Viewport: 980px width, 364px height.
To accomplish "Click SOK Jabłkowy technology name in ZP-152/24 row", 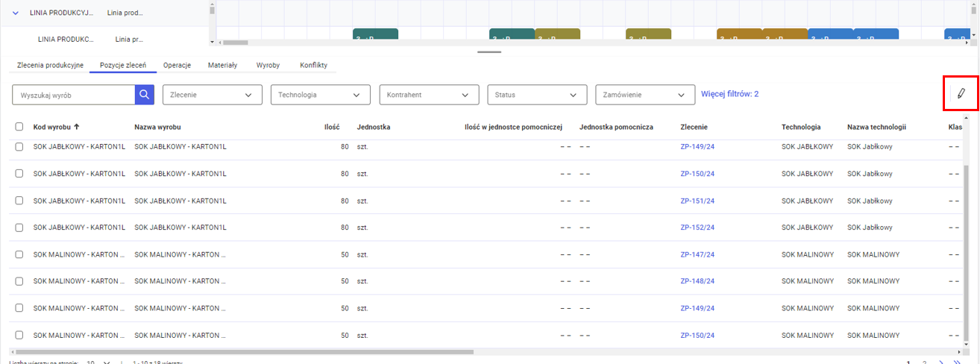I will coord(870,228).
